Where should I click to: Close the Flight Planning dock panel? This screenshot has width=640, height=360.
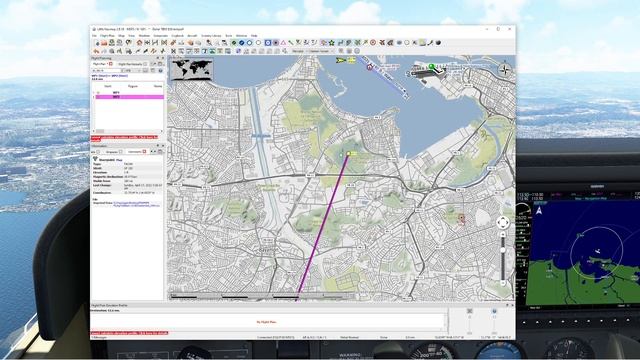click(163, 58)
